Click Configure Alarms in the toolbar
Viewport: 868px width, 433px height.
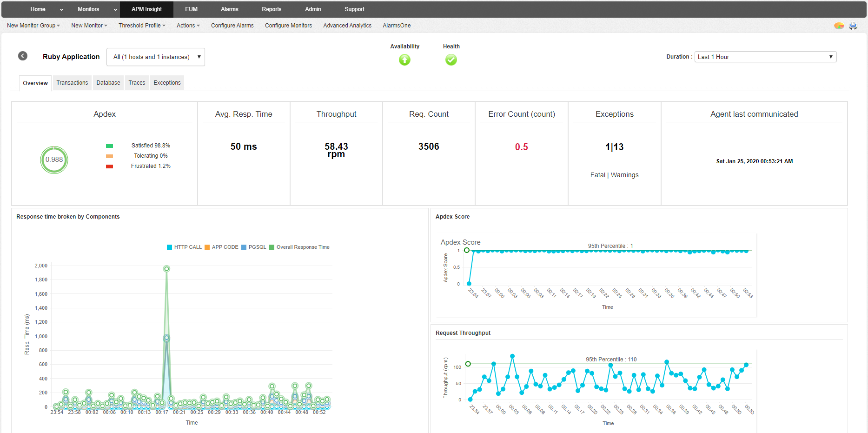click(x=232, y=26)
